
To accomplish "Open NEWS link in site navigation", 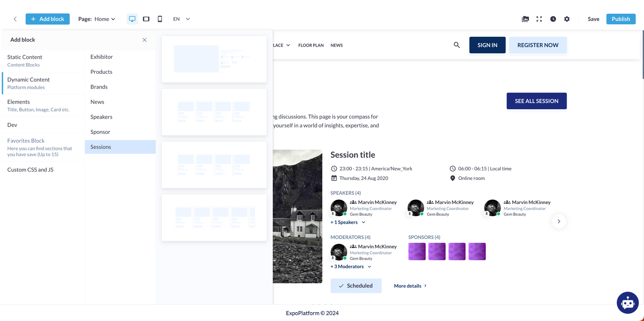I will [x=337, y=45].
